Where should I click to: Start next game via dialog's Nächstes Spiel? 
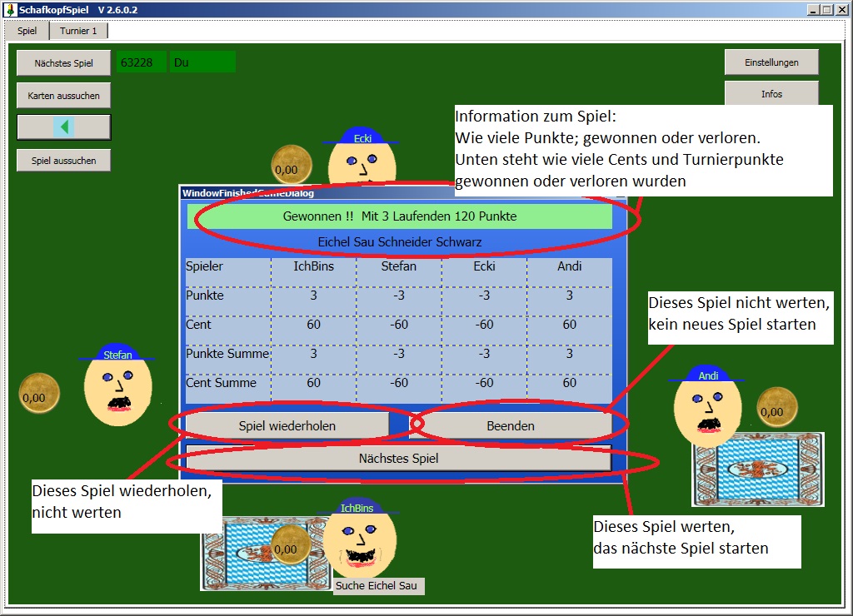click(x=398, y=458)
